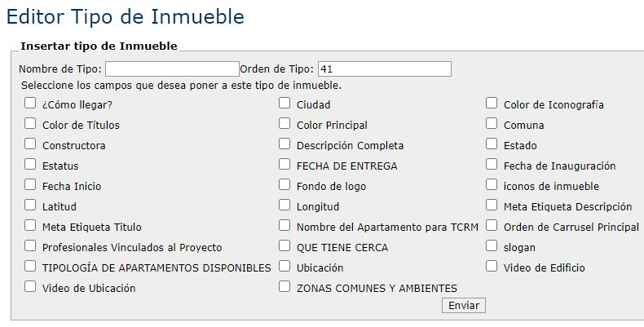This screenshot has width=644, height=327.
Task: Tick the Color de Iconografía checkbox
Action: click(x=492, y=104)
